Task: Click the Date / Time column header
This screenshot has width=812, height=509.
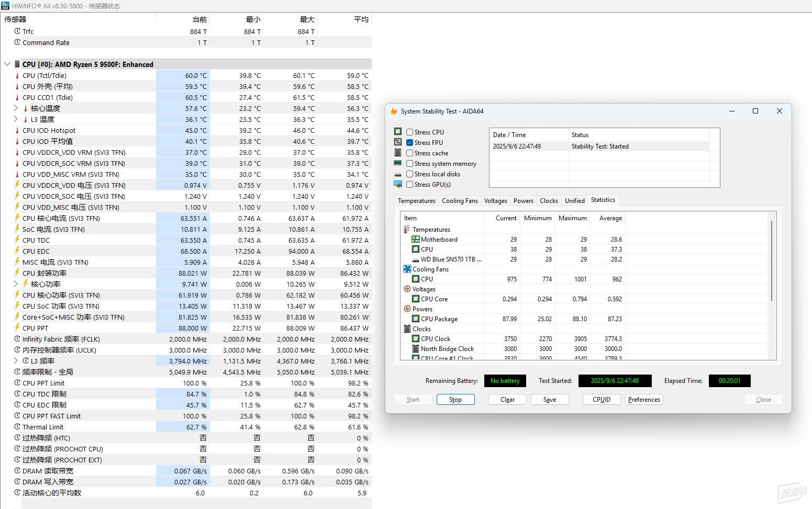Action: point(529,135)
